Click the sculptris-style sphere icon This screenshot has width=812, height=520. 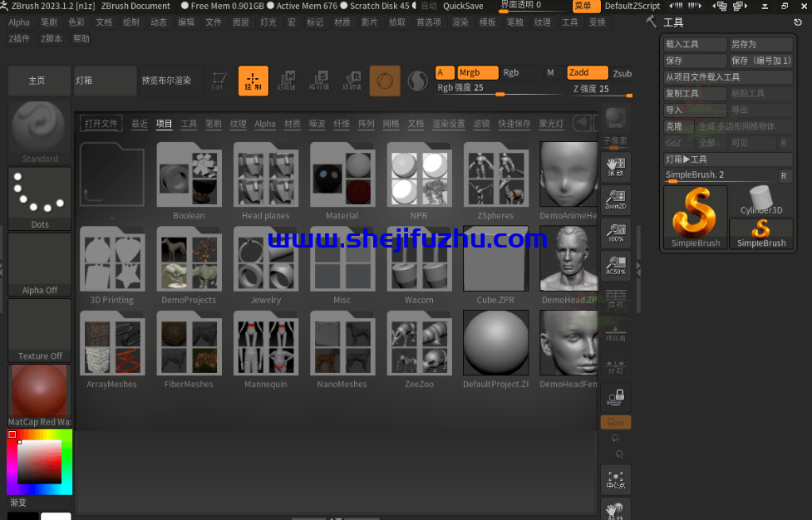417,81
